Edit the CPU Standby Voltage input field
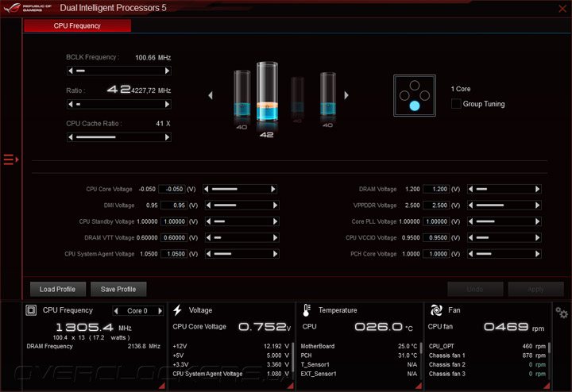 [174, 221]
